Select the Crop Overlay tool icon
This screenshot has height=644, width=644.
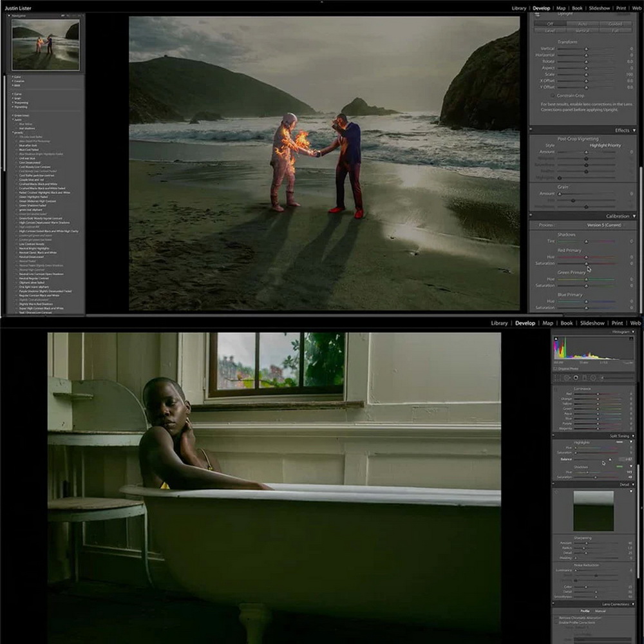556,378
